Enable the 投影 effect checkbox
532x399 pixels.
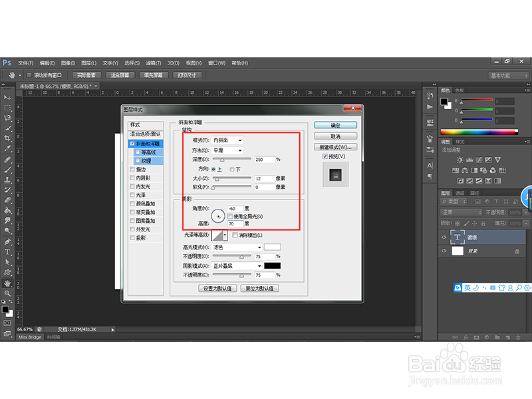click(132, 238)
